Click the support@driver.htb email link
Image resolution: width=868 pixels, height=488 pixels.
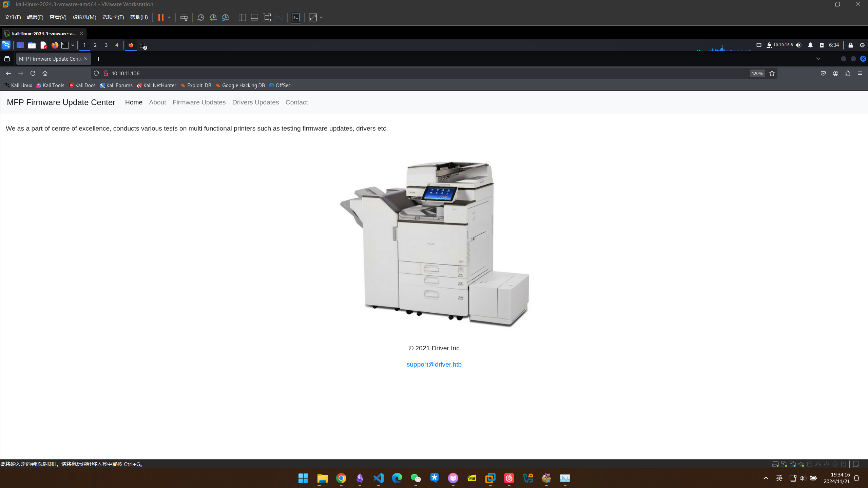click(434, 365)
